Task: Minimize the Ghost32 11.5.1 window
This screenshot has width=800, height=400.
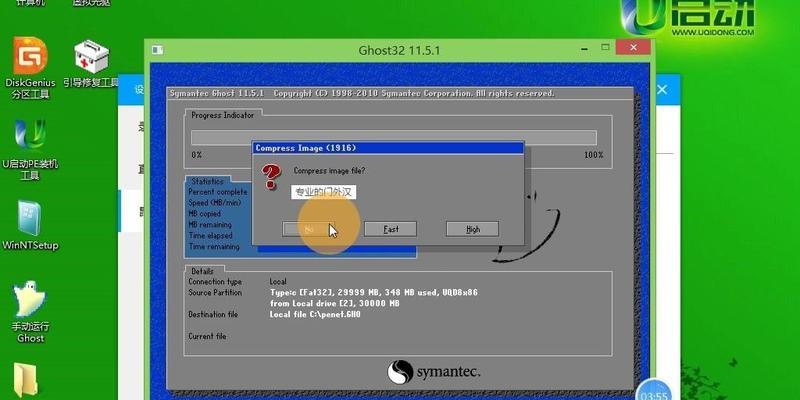Action: 584,48
